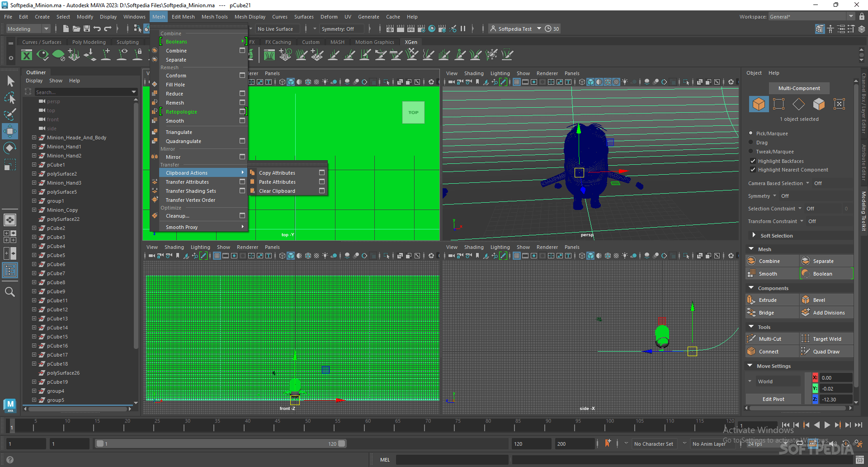Image resolution: width=868 pixels, height=467 pixels.
Task: Click the Multi-Component button
Action: click(799, 88)
